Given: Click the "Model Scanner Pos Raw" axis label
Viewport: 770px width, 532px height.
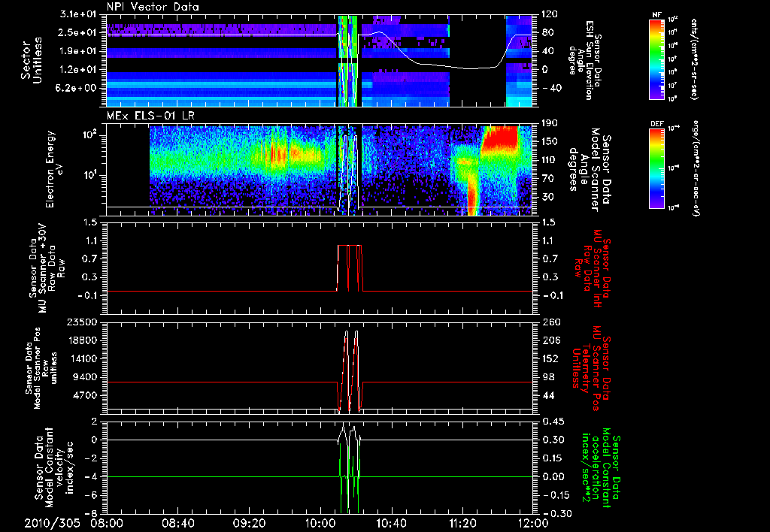Looking at the screenshot, I should coord(41,368).
